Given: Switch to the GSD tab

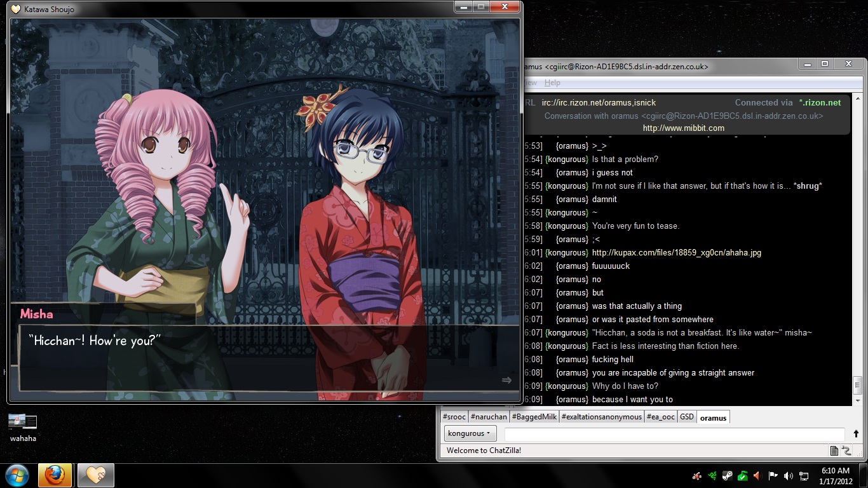Looking at the screenshot, I should click(x=687, y=417).
